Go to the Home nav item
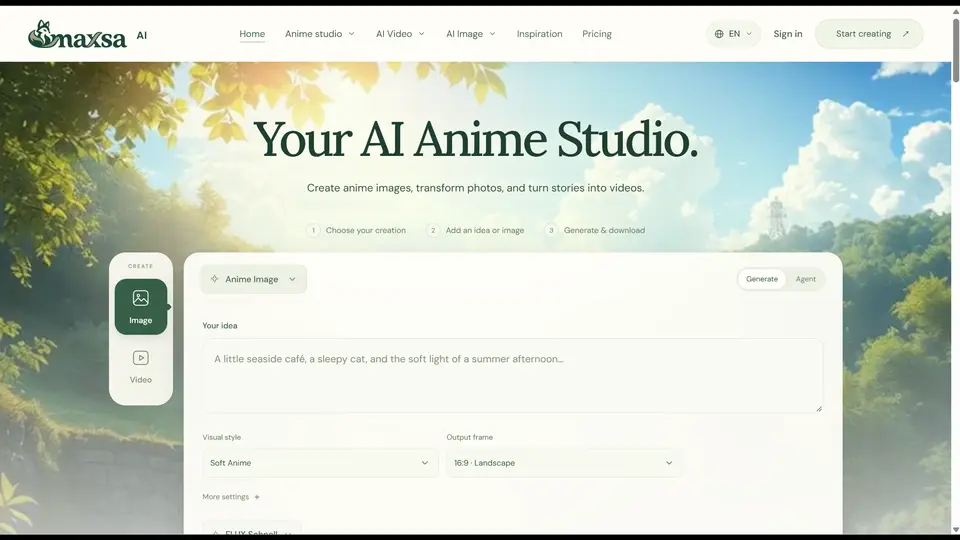 pyautogui.click(x=252, y=34)
